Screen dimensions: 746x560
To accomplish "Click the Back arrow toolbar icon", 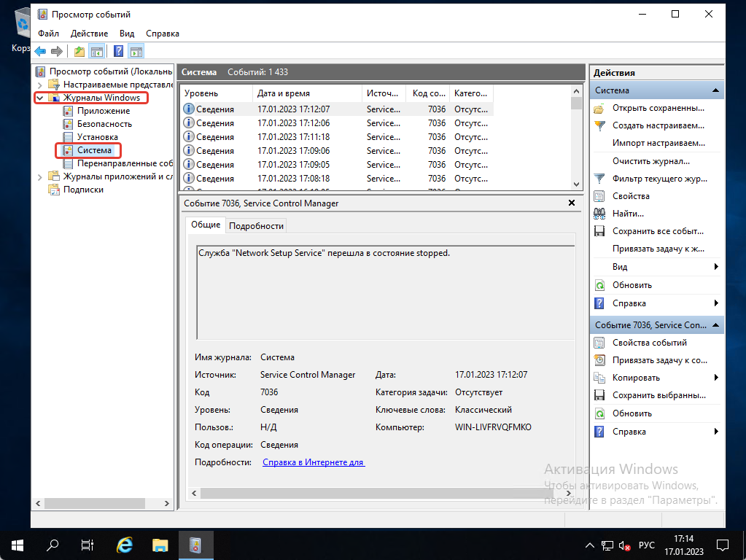I will (40, 51).
